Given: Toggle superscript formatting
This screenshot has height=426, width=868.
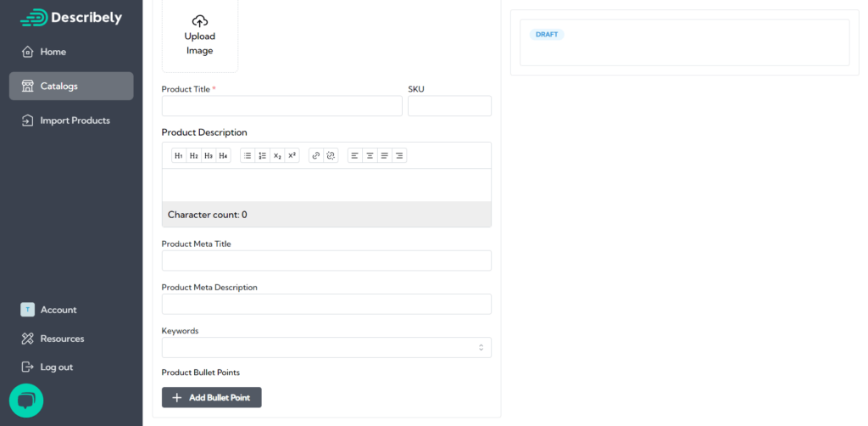Looking at the screenshot, I should 292,155.
